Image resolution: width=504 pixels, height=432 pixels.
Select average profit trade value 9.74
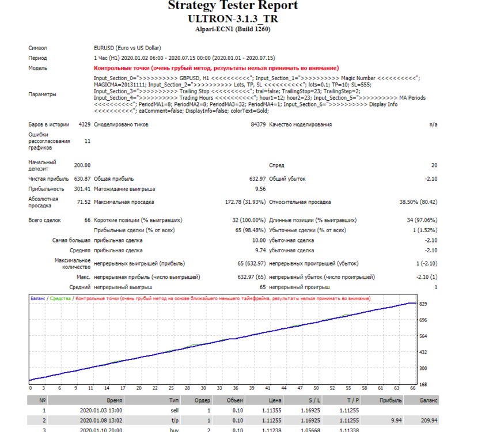click(x=260, y=251)
